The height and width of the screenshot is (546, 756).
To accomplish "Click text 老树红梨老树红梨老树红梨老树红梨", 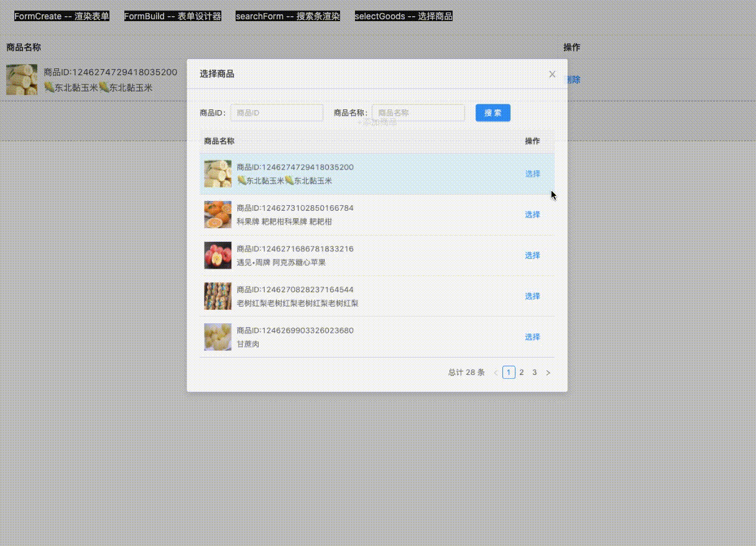I will coord(298,303).
